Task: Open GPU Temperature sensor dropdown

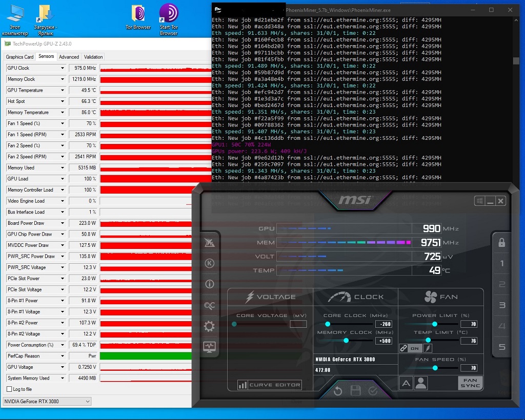Action: pyautogui.click(x=62, y=90)
